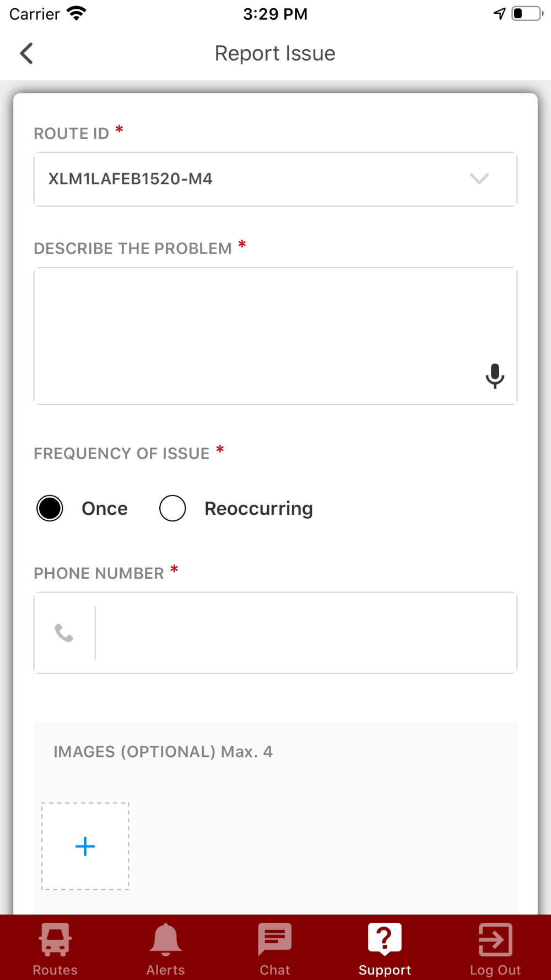Open the Routes bus icon
551x980 pixels.
55,939
